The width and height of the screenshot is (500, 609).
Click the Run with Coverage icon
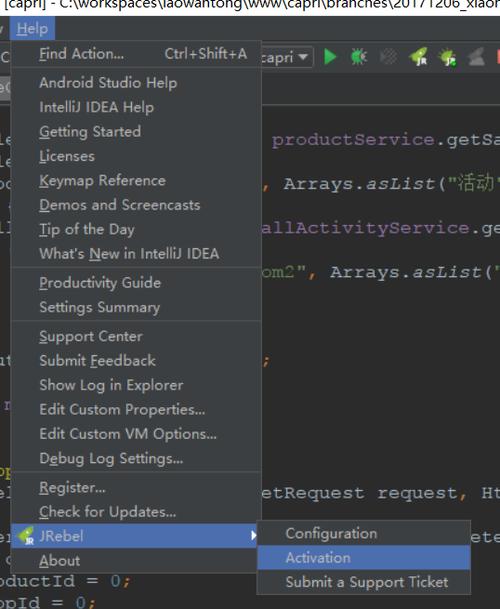point(389,57)
